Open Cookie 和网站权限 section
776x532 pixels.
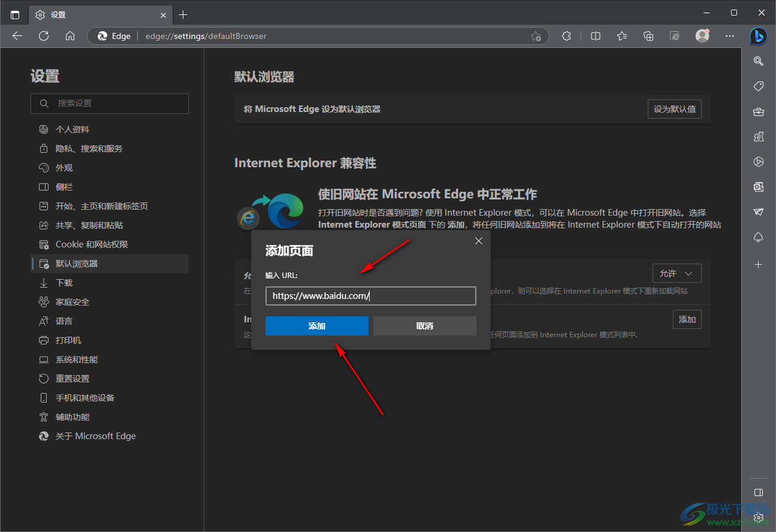(x=110, y=244)
